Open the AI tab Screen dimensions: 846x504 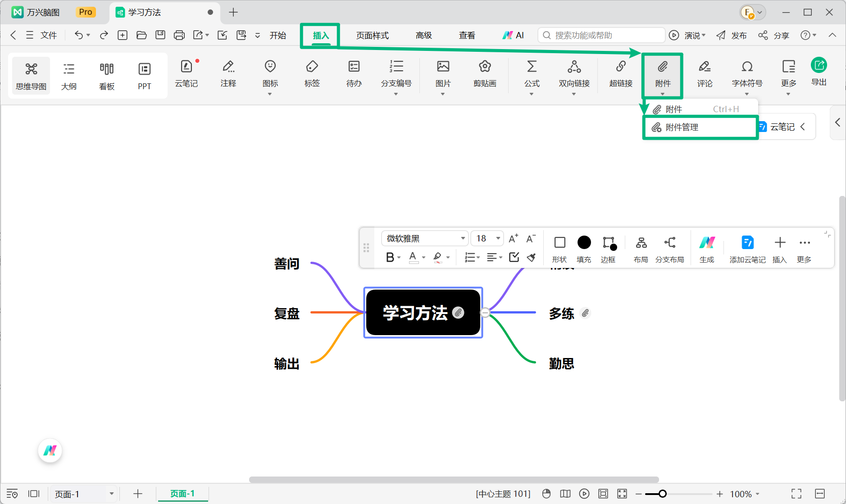coord(514,35)
